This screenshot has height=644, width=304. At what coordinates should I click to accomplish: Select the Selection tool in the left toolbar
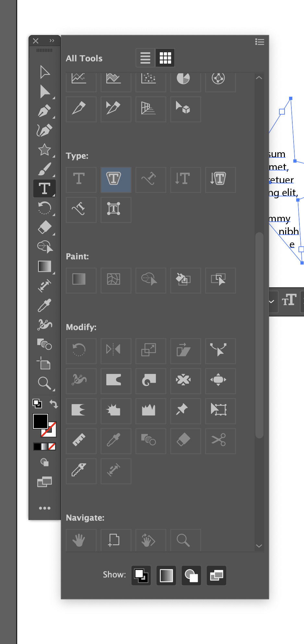coord(45,72)
